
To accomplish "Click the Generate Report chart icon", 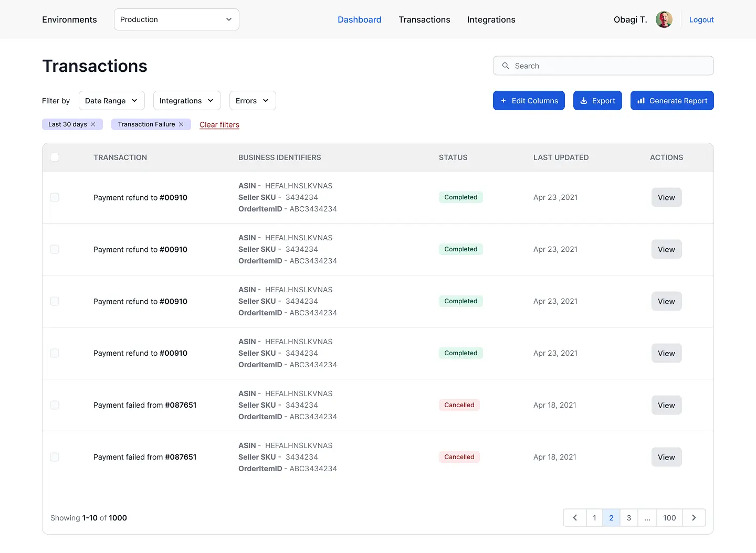I will point(641,101).
